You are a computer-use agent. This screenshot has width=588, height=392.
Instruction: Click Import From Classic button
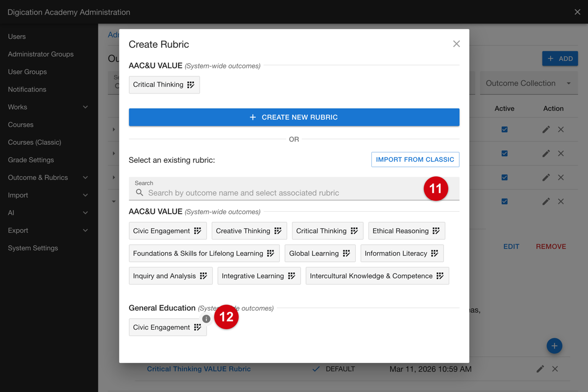tap(415, 159)
